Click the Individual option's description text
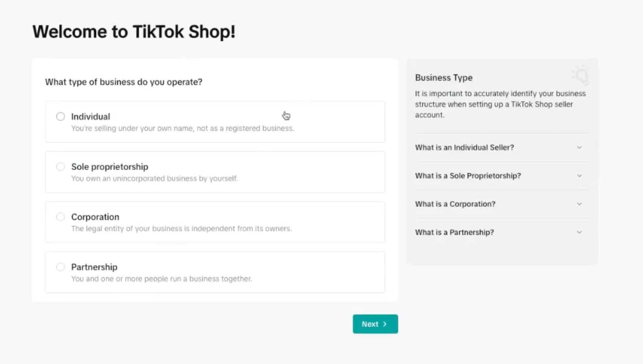The image size is (643, 364). [182, 129]
